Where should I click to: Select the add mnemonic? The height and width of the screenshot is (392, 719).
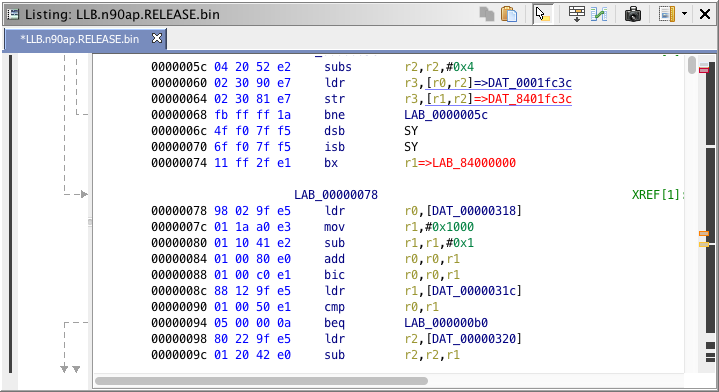coord(335,259)
